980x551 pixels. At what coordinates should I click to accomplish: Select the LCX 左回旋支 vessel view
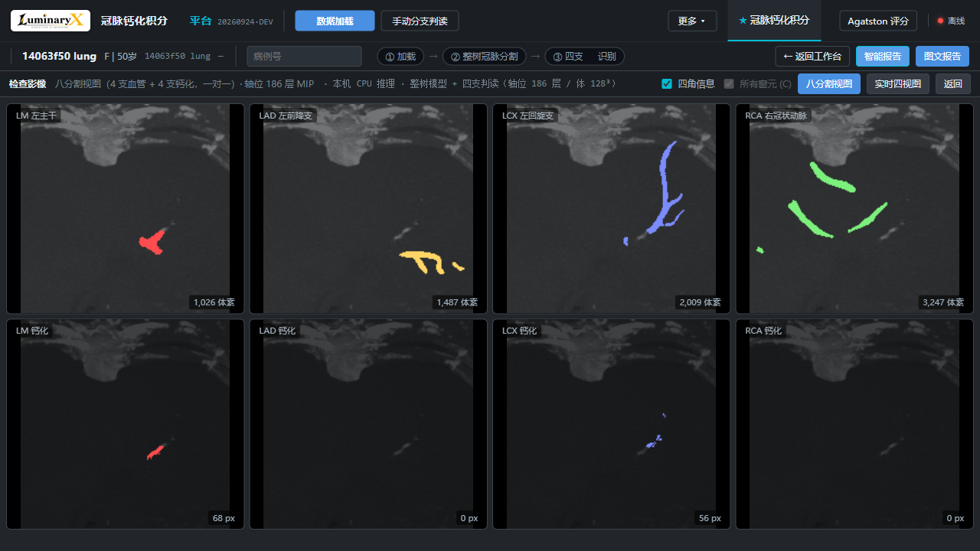[x=611, y=209]
